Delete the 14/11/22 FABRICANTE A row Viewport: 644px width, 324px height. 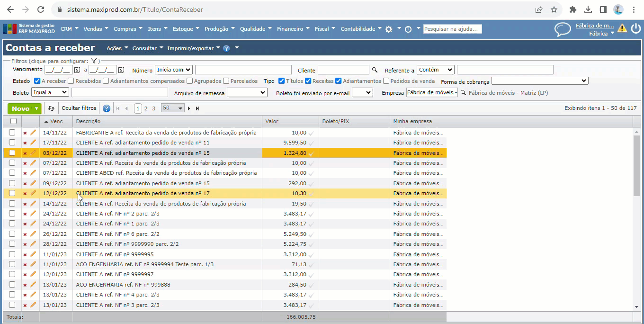[25, 133]
